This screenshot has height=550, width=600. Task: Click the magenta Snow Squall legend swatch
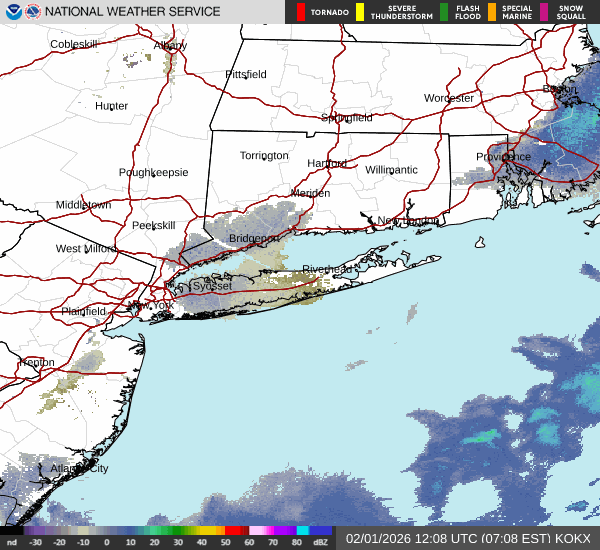click(x=545, y=12)
